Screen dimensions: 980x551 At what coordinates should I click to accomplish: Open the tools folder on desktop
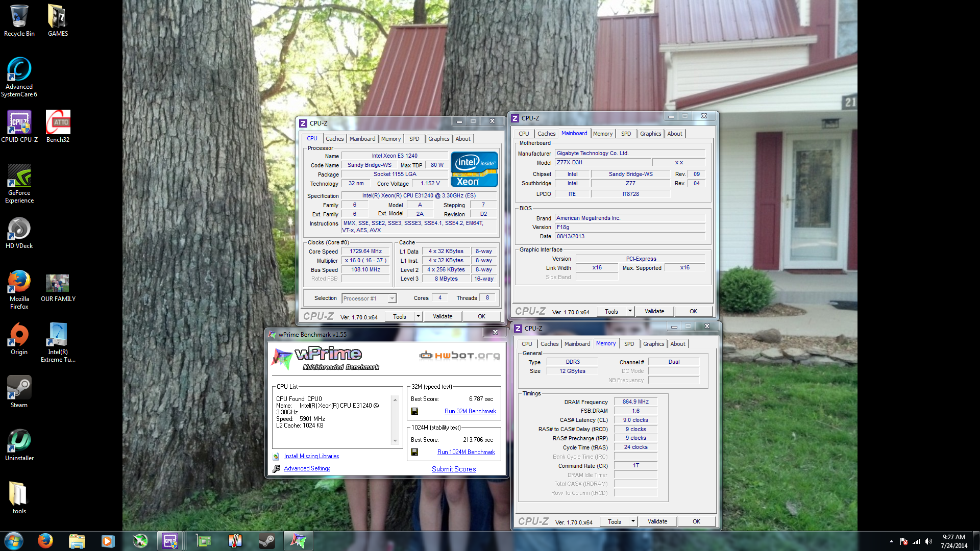19,497
